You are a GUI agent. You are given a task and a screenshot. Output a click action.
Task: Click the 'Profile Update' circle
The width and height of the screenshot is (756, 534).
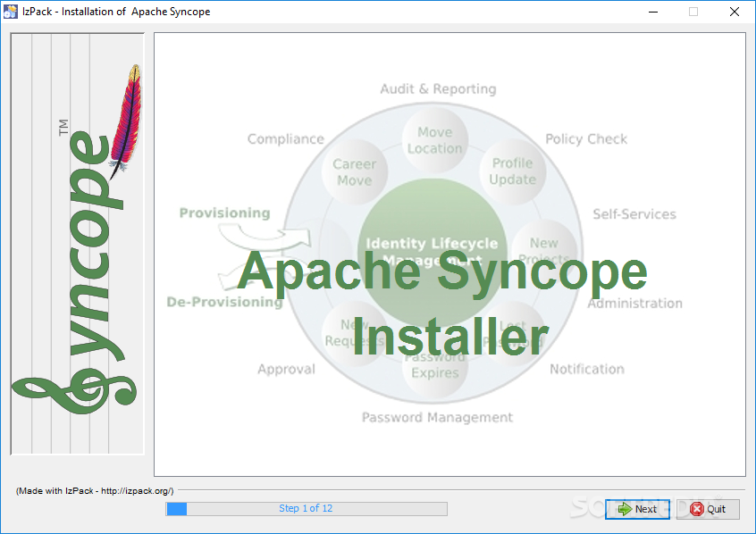click(513, 171)
